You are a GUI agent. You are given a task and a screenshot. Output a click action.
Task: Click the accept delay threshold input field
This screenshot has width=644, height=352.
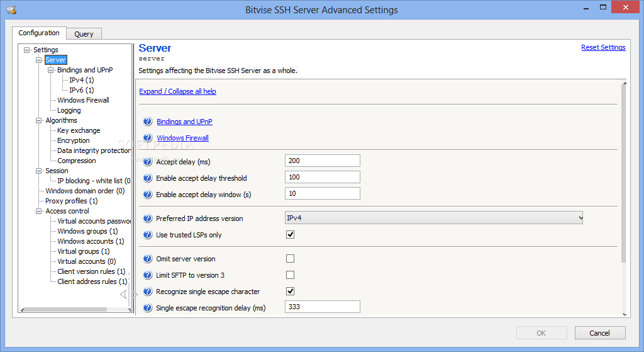click(x=323, y=177)
